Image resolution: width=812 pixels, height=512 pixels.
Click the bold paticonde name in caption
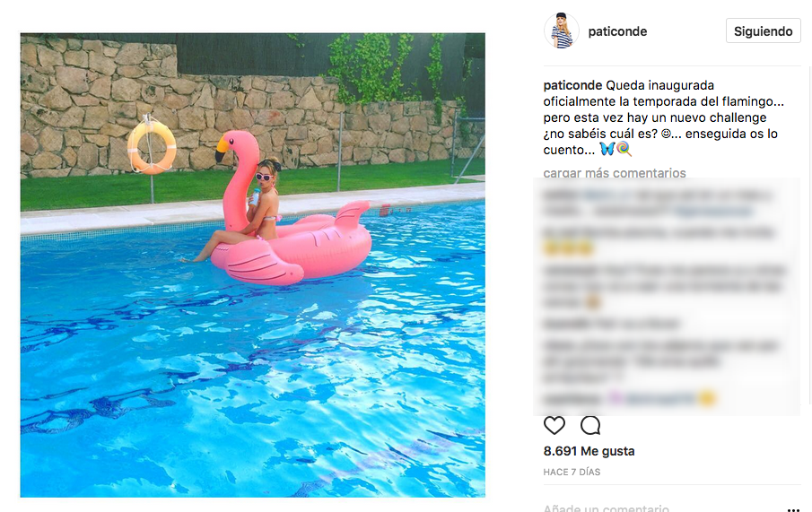click(x=572, y=85)
